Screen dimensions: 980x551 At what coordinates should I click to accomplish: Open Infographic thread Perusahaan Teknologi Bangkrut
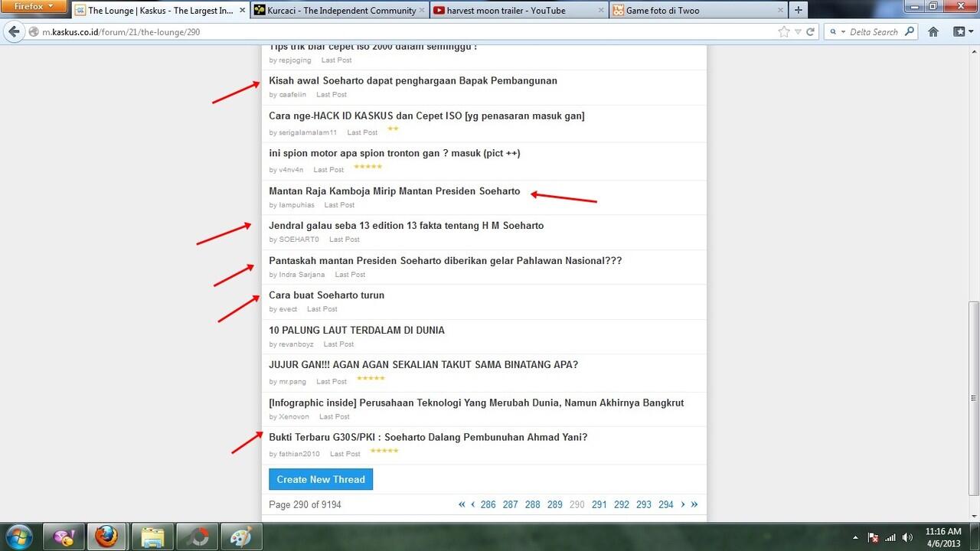476,403
